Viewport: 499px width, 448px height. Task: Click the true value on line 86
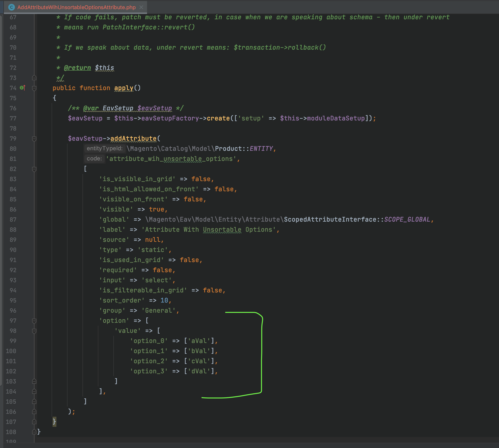(156, 210)
